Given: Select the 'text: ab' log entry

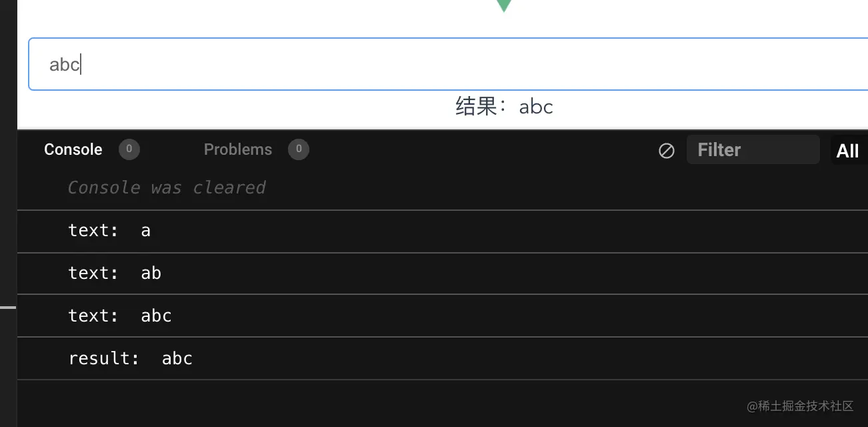Looking at the screenshot, I should pos(443,274).
